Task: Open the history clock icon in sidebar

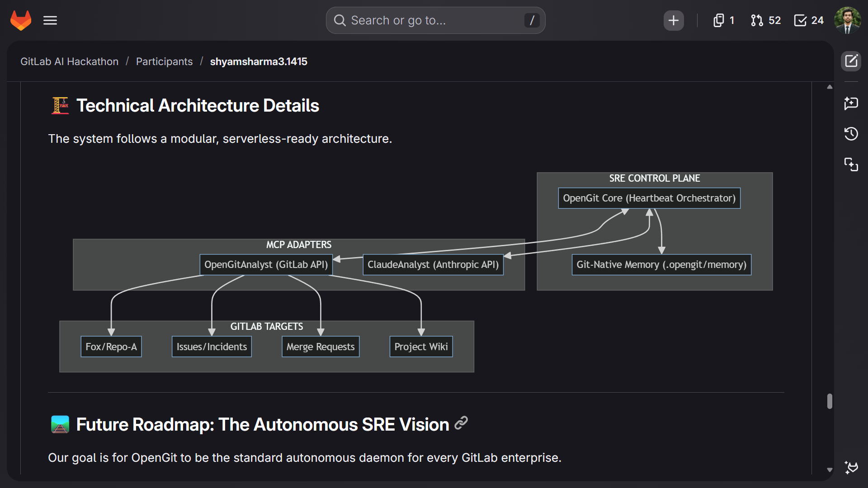Action: (851, 134)
